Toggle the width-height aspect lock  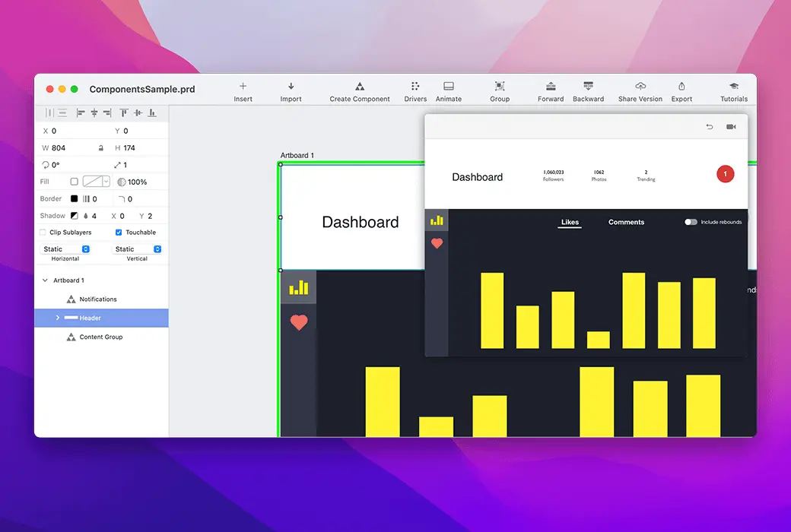tap(101, 147)
